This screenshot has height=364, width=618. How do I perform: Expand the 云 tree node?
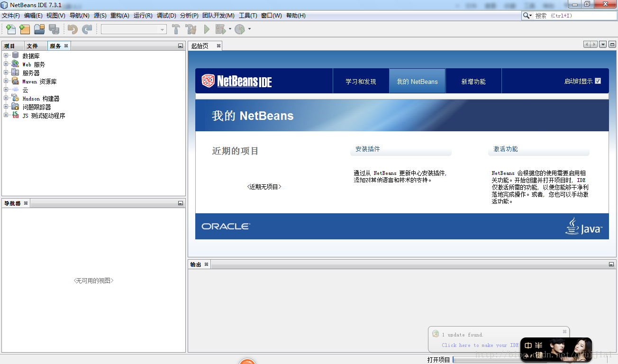(6, 90)
